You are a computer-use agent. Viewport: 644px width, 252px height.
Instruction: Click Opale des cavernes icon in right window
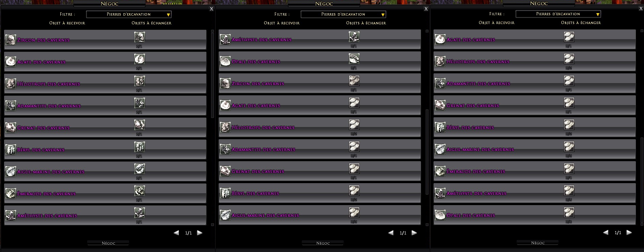click(440, 215)
